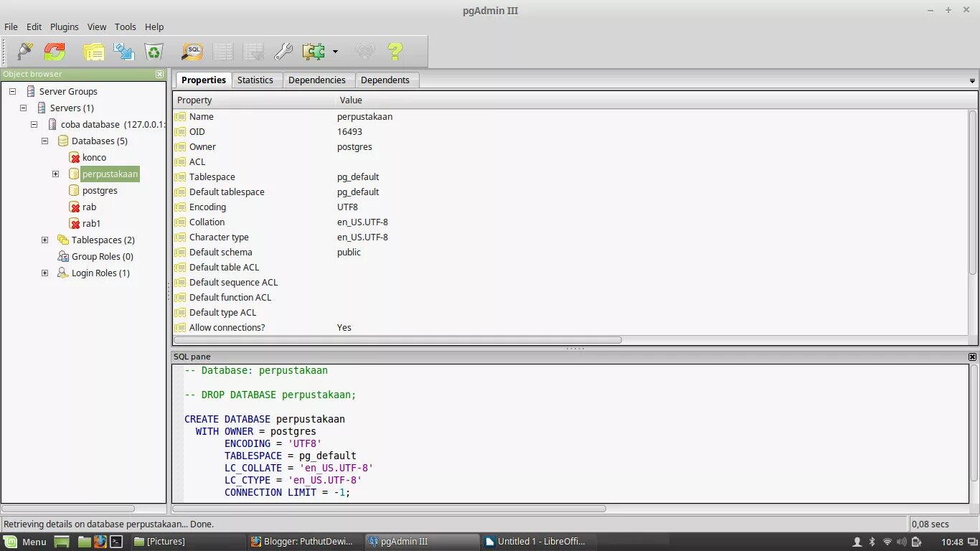Open the maintenance wrench tool
Viewport: 980px width, 551px height.
tap(283, 51)
